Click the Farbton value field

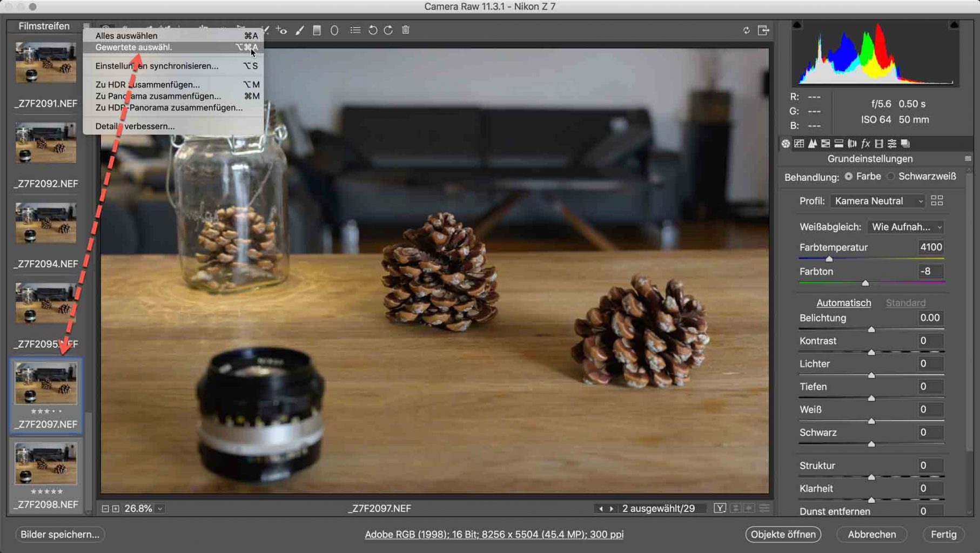(930, 272)
